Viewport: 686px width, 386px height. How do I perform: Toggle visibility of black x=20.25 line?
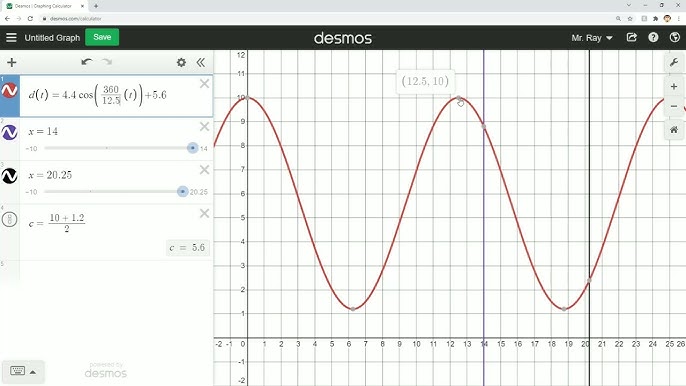[10, 175]
